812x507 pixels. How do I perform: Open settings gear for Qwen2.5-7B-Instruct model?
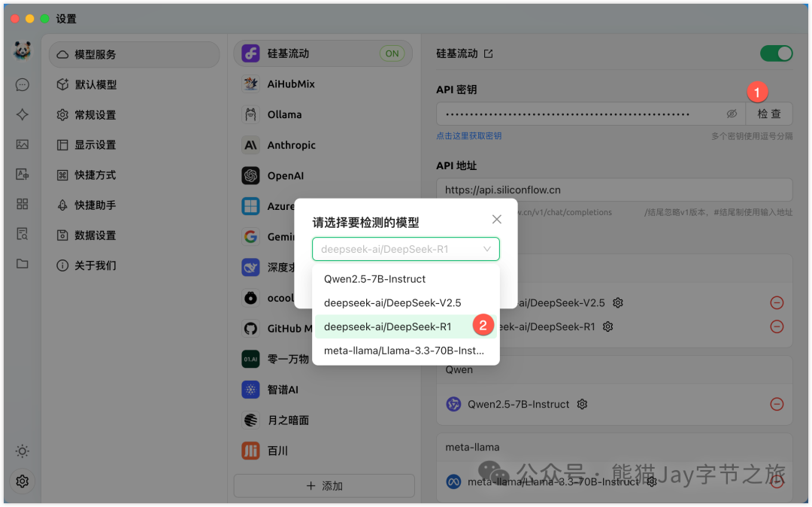[582, 405]
